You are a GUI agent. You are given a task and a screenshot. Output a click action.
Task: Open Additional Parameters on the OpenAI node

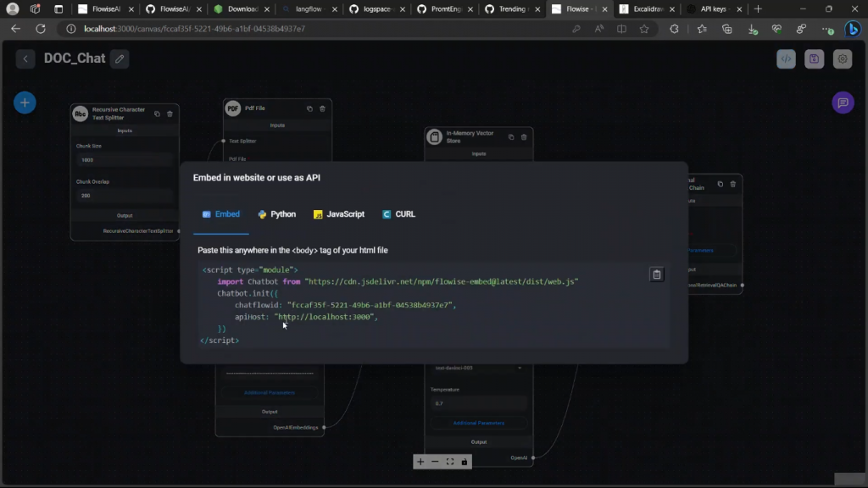click(479, 423)
